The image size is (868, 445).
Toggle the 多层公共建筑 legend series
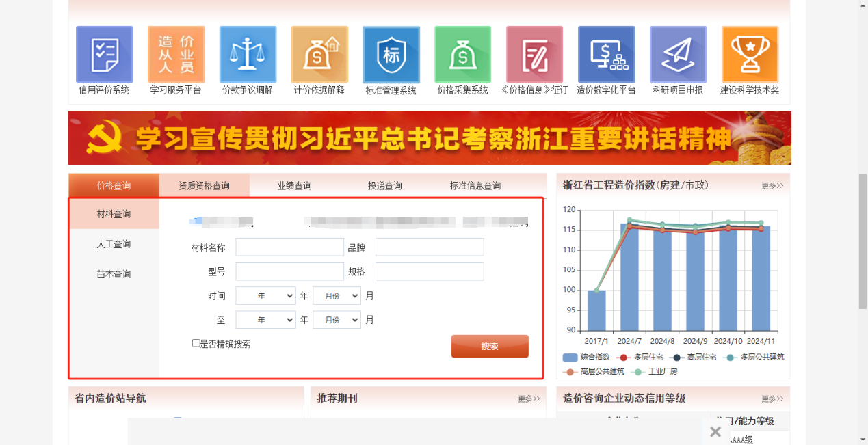[753, 357]
